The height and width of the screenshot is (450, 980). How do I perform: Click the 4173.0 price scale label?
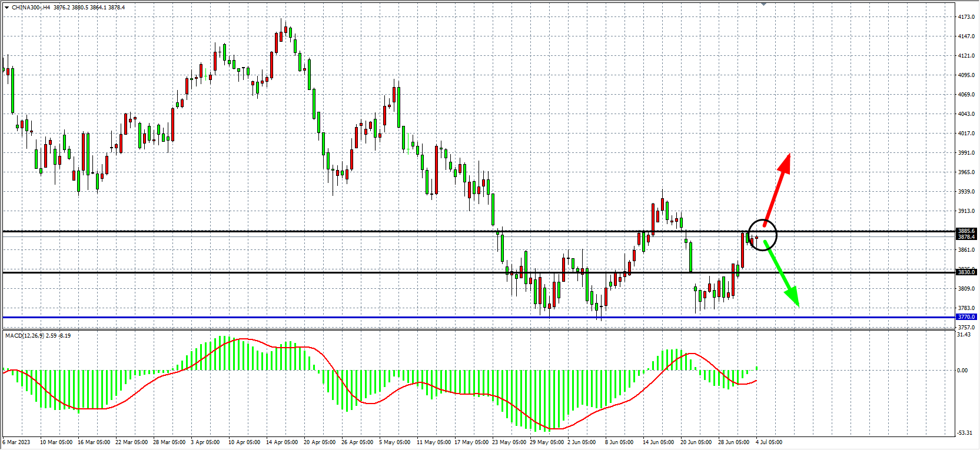(x=966, y=17)
